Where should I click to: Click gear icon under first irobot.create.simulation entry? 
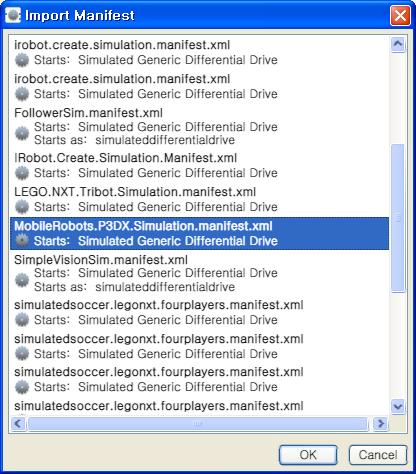22,60
